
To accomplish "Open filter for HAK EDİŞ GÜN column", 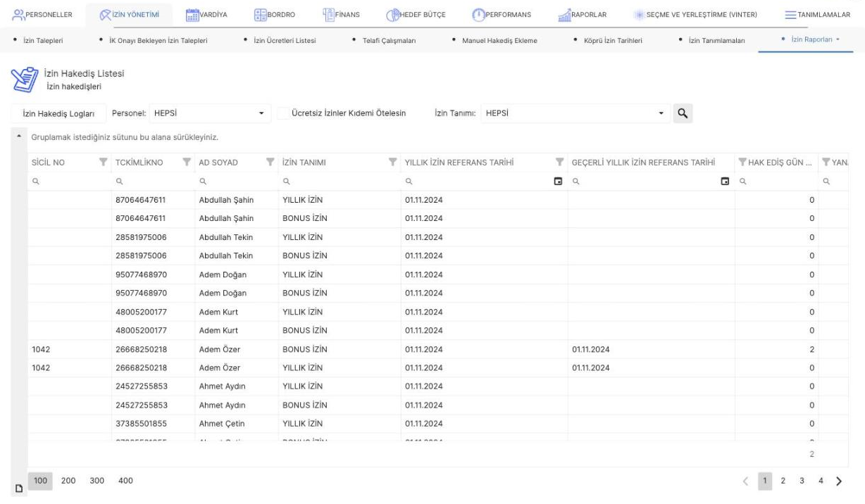I will point(742,163).
